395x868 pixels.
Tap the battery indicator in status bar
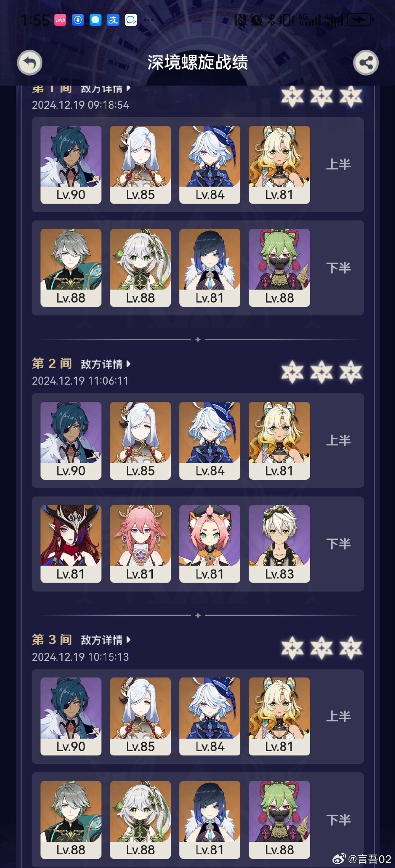[x=359, y=20]
